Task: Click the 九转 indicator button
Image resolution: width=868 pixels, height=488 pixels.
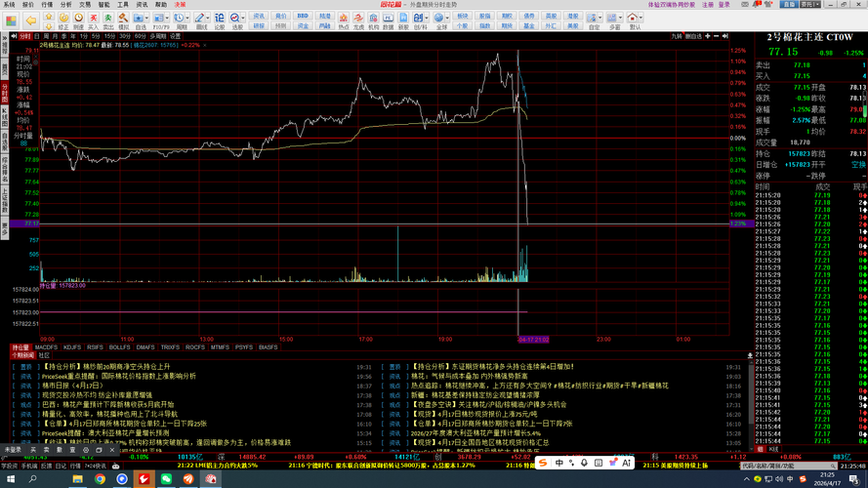Action: click(x=677, y=36)
